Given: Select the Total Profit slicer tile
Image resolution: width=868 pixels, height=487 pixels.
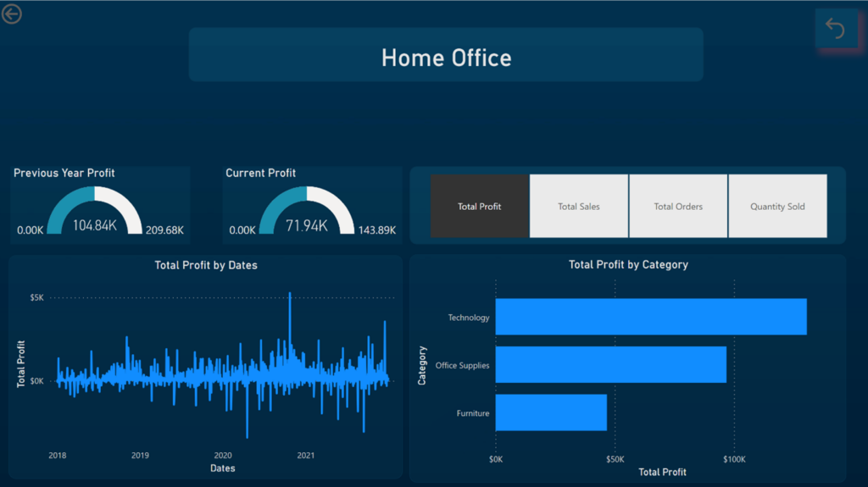Looking at the screenshot, I should 480,206.
